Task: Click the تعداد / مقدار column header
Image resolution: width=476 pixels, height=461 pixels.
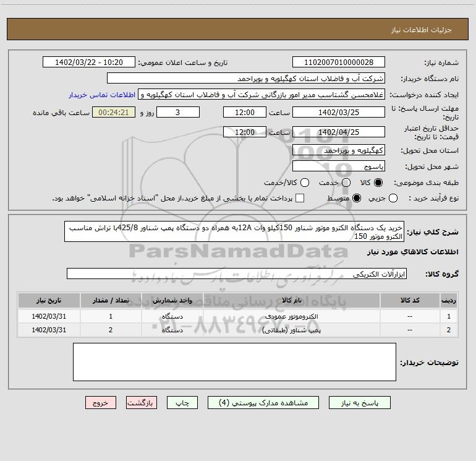Action: point(111,300)
